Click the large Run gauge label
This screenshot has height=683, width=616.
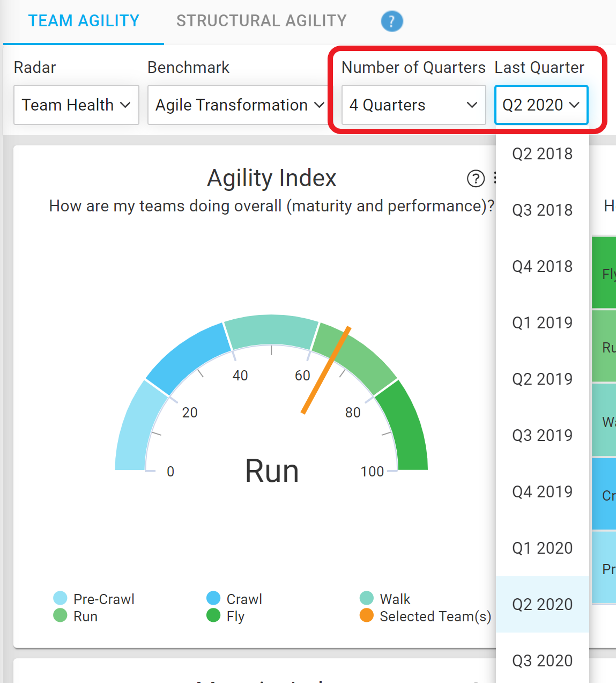272,471
